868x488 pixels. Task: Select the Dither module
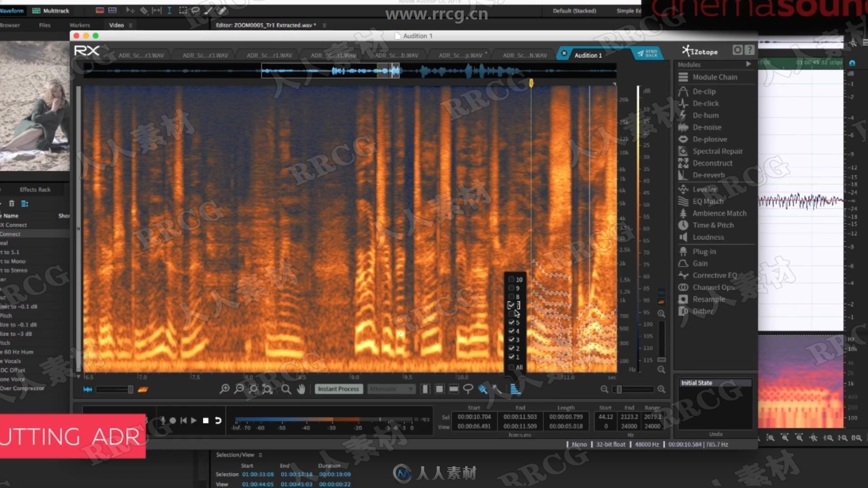pyautogui.click(x=701, y=310)
